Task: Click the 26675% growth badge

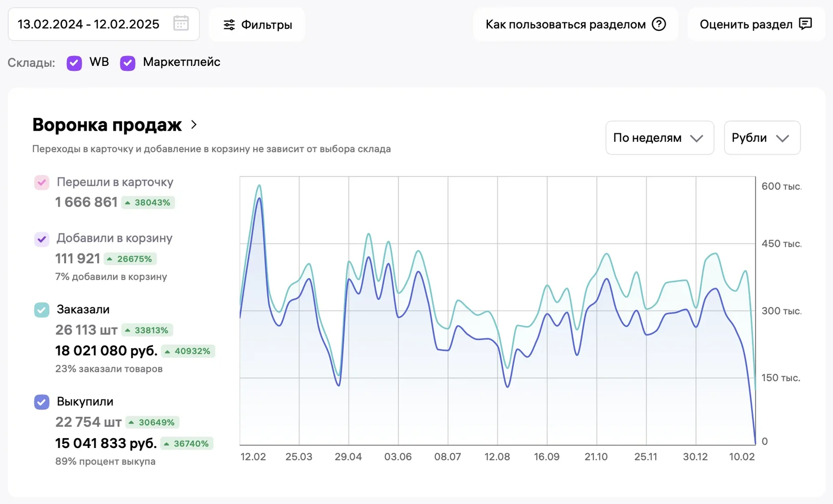Action: coord(130,259)
